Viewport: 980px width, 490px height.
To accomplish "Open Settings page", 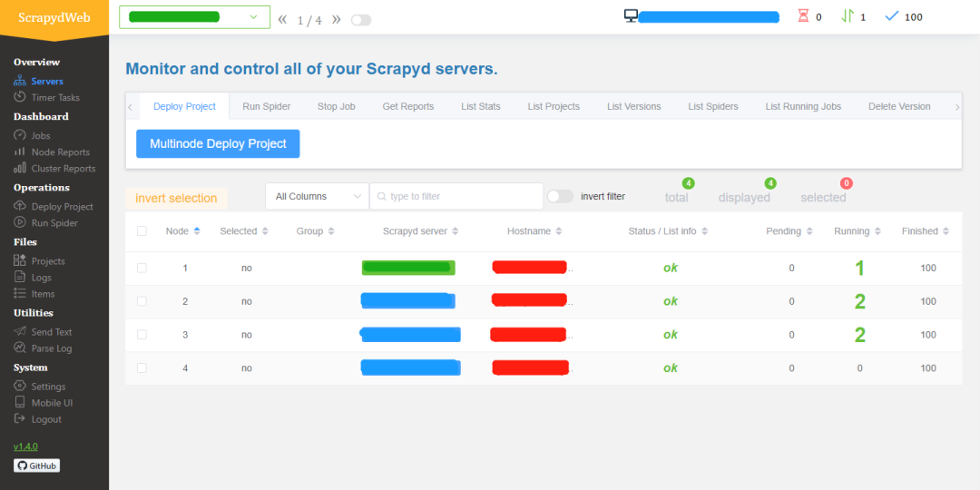I will (39, 387).
